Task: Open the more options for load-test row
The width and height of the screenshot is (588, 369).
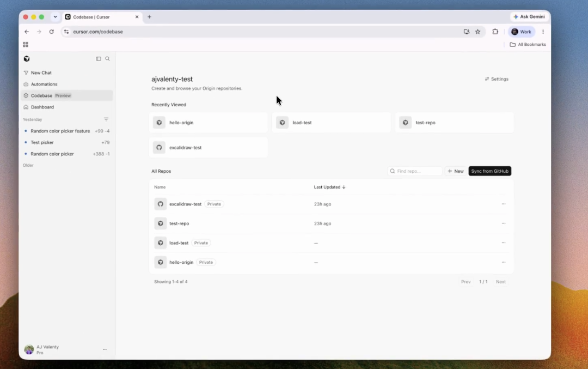Action: [x=504, y=243]
